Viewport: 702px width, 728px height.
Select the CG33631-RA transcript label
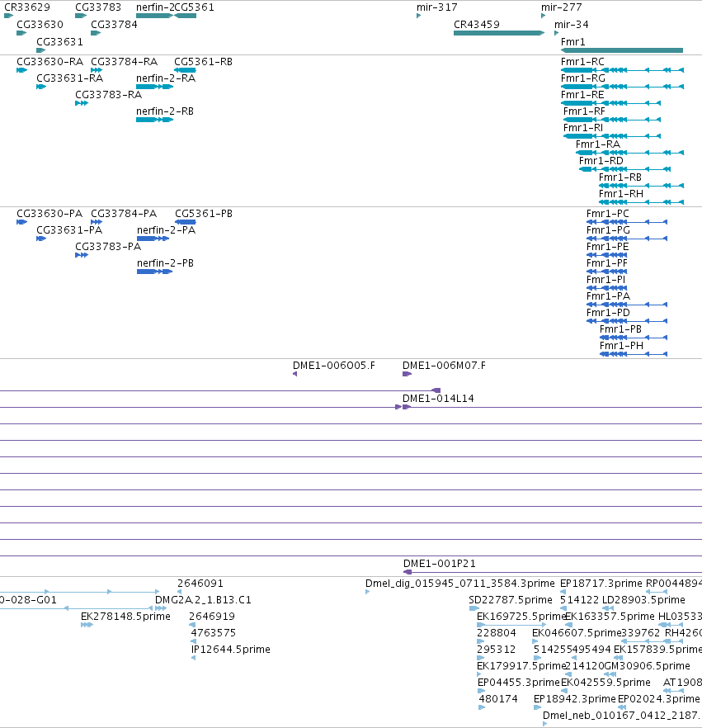pyautogui.click(x=70, y=78)
